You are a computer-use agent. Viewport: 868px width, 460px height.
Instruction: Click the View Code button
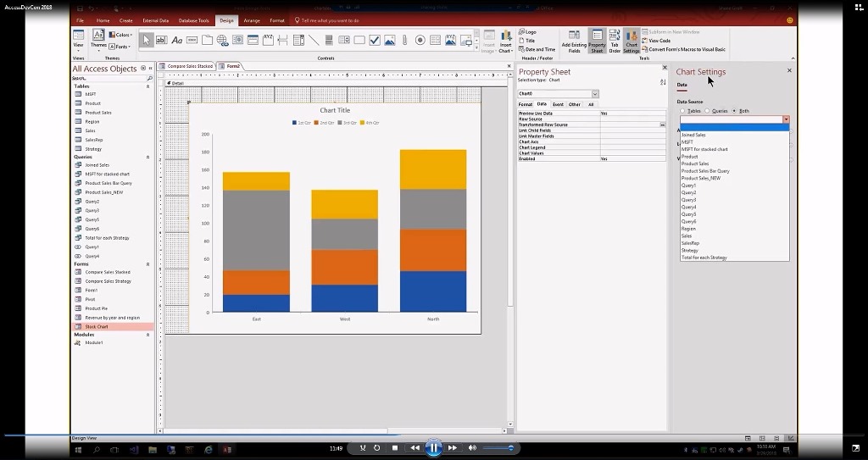[656, 41]
